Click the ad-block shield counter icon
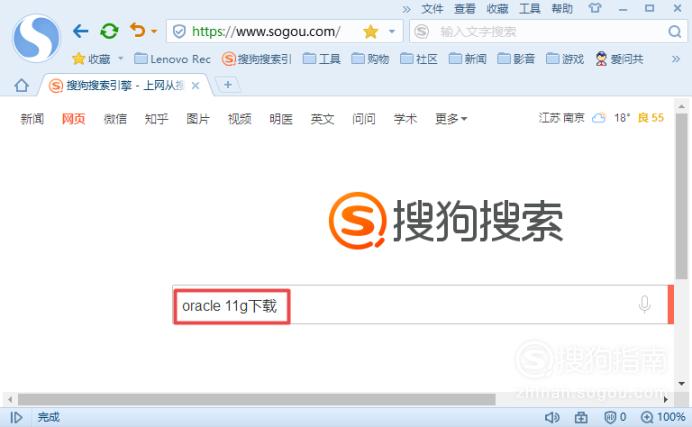 (615, 417)
